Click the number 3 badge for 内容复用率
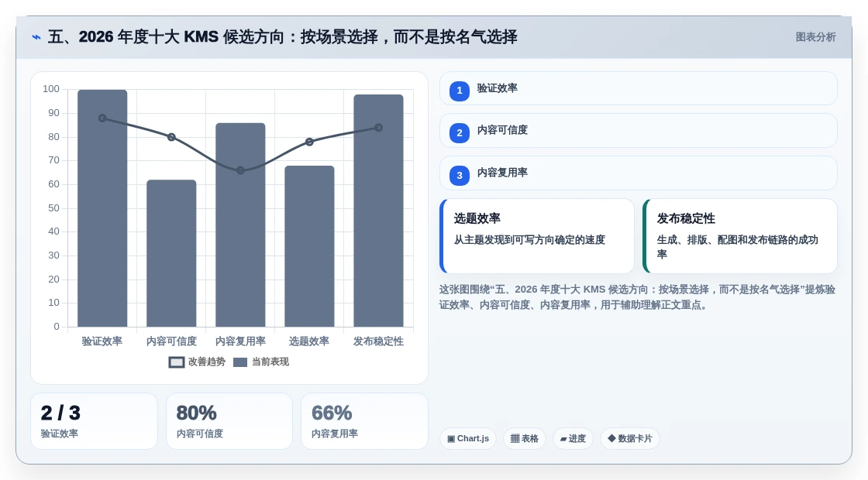 [x=460, y=175]
